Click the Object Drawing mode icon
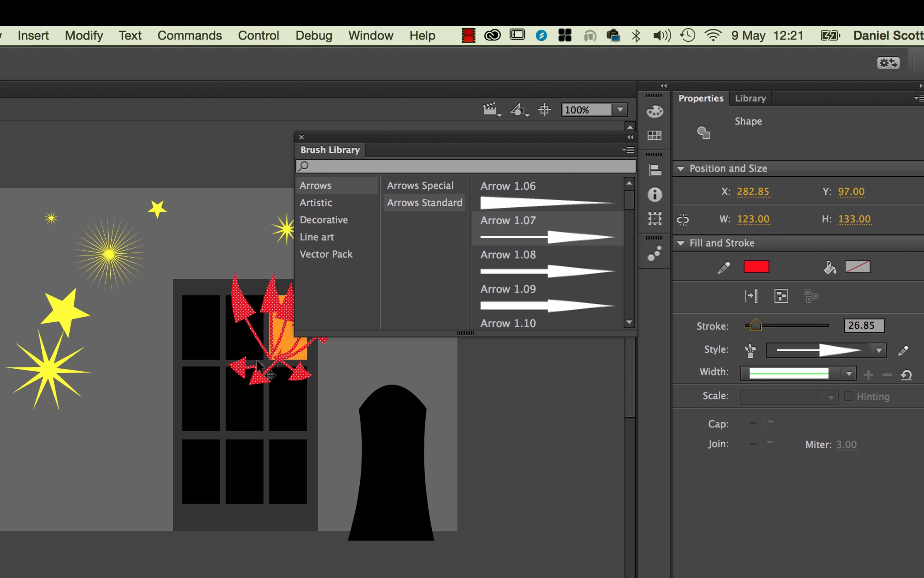The image size is (924, 578). [x=781, y=296]
